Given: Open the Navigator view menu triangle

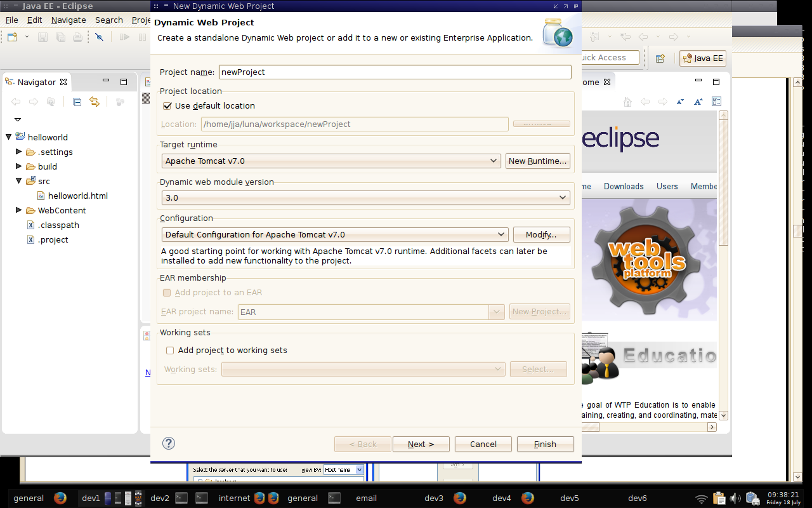Looking at the screenshot, I should click(x=18, y=119).
